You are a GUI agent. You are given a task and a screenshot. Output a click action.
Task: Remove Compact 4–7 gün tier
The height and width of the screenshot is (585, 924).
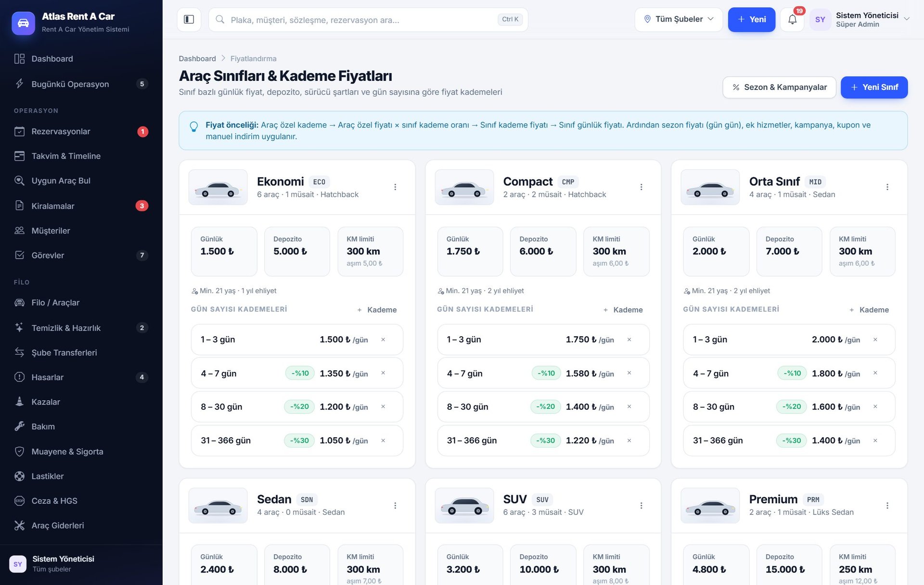(x=629, y=373)
